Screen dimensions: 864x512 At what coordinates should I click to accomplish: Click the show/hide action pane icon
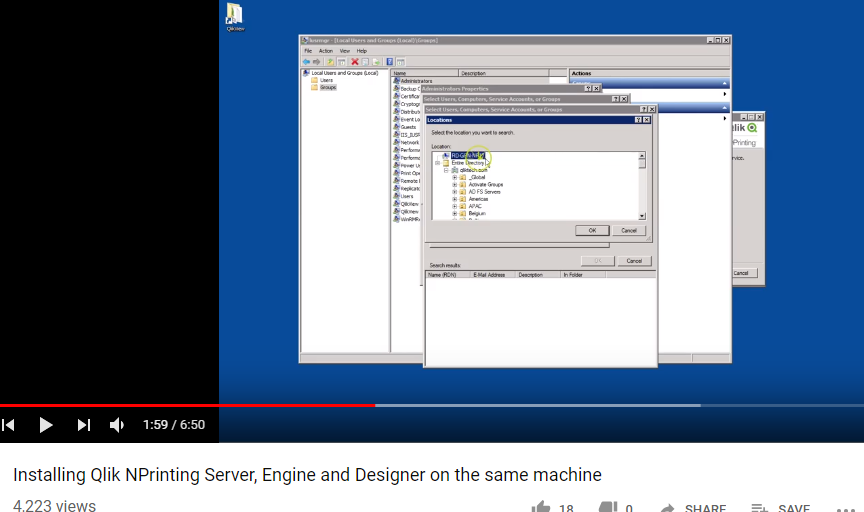tap(401, 62)
